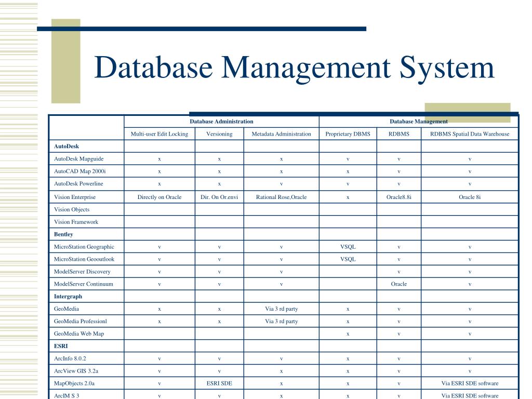The image size is (532, 399).
Task: Select the 'ArcView GIS 3.2a' row label
Action: click(x=76, y=371)
